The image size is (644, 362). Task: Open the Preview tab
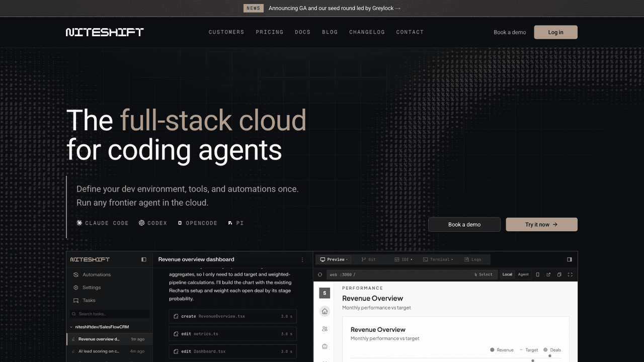click(334, 259)
